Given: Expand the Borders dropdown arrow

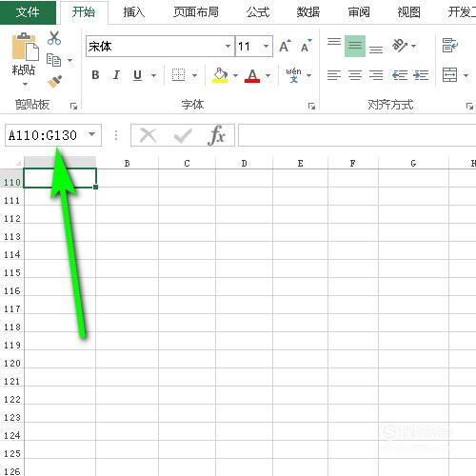Looking at the screenshot, I should (195, 75).
